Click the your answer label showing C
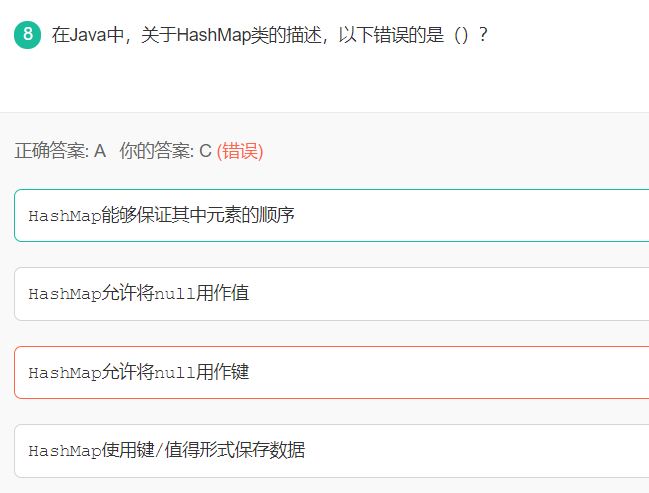Image resolution: width=649 pixels, height=493 pixels. [166, 151]
